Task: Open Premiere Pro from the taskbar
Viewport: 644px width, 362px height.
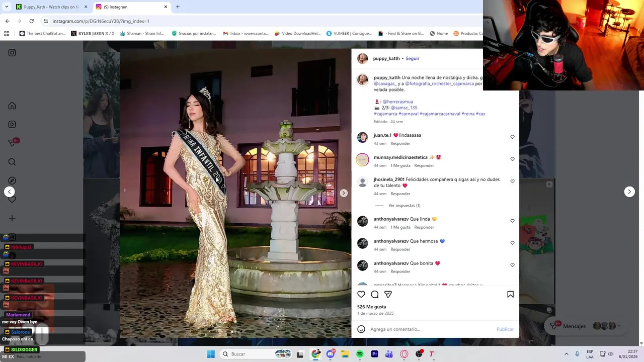Action: (374, 354)
